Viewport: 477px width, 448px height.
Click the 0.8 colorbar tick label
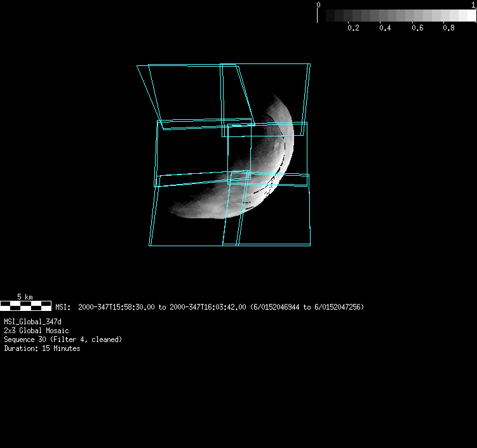pos(448,29)
